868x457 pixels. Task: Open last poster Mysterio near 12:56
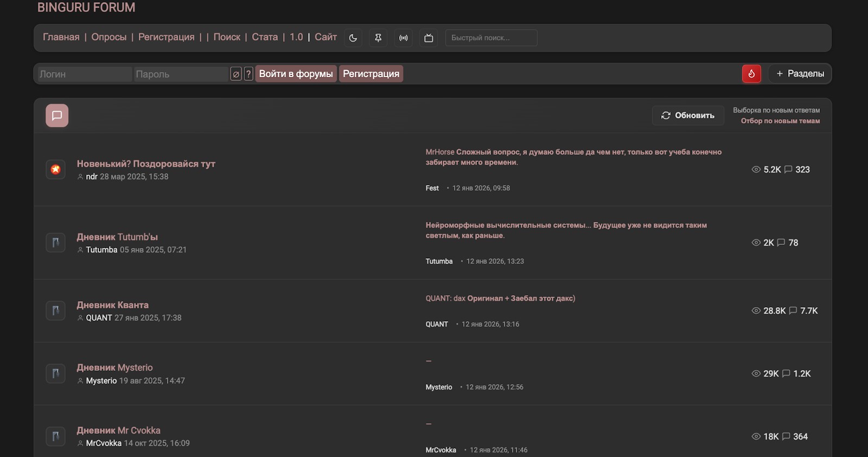[439, 387]
